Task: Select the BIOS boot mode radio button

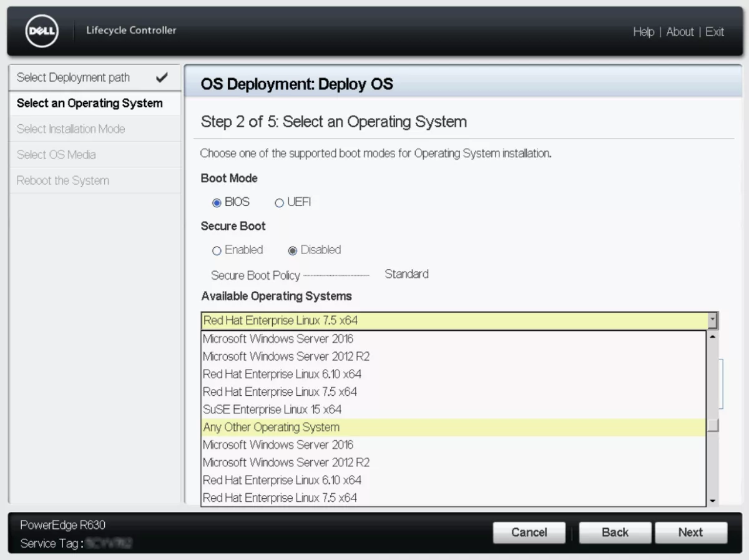Action: point(217,203)
